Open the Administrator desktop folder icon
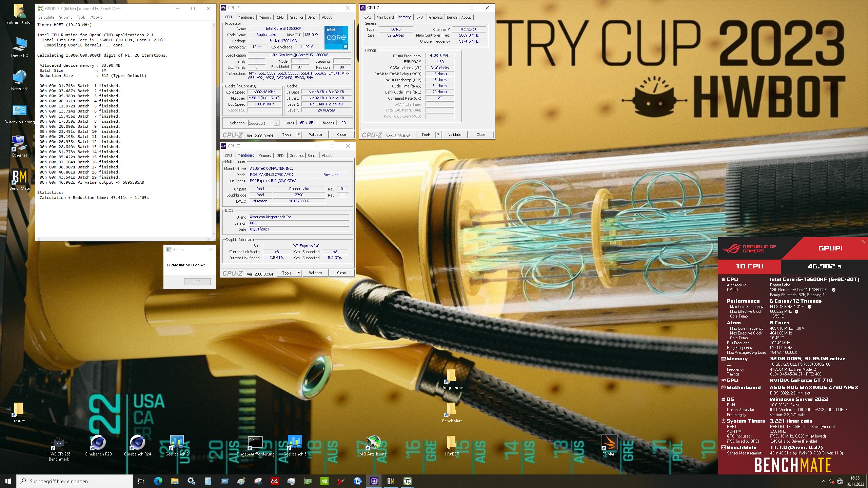This screenshot has height=488, width=868. point(19,14)
